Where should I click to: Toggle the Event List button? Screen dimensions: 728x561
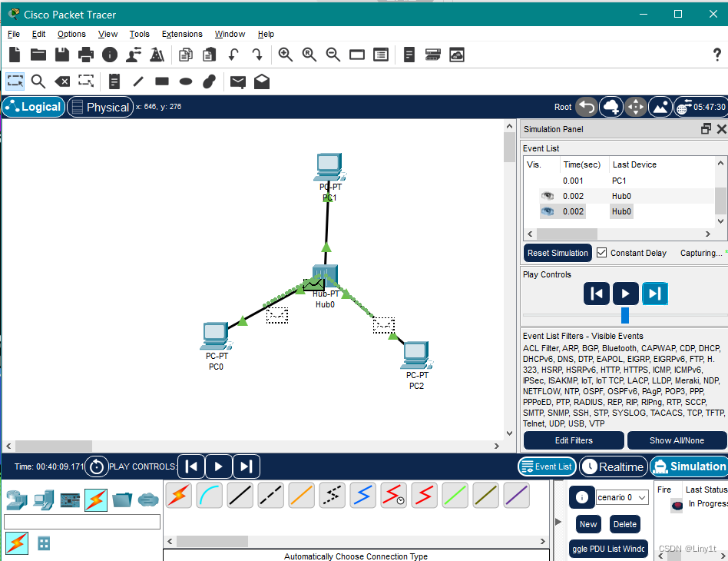[547, 466]
